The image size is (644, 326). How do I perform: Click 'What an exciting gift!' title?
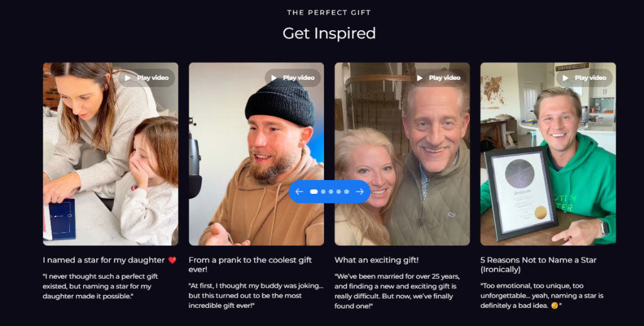tap(377, 260)
